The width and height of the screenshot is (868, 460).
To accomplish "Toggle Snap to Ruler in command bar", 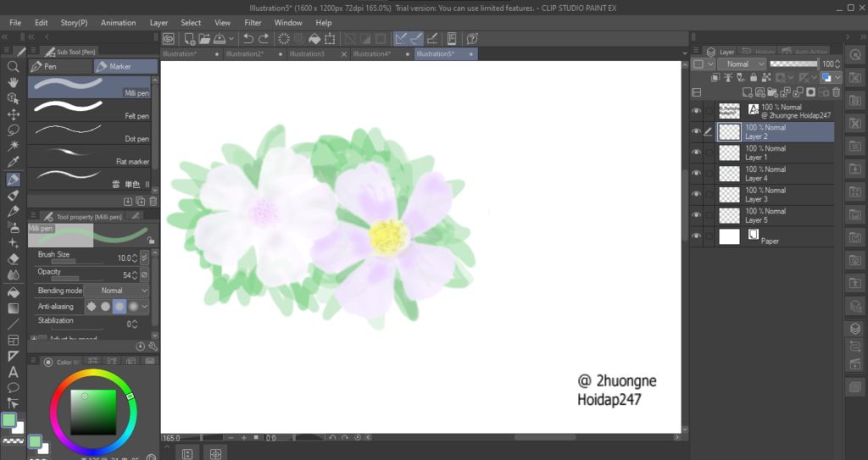I will tap(400, 39).
